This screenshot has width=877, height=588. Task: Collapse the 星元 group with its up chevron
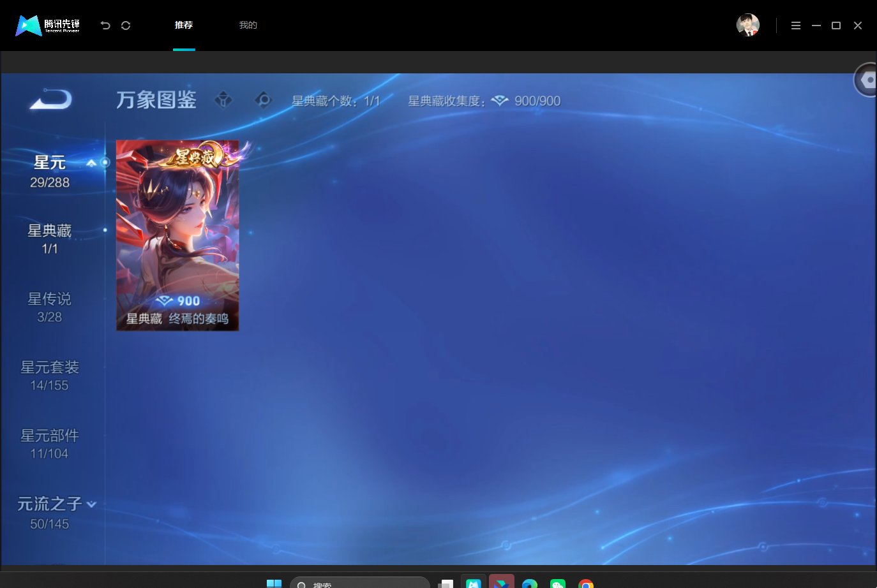(91, 163)
